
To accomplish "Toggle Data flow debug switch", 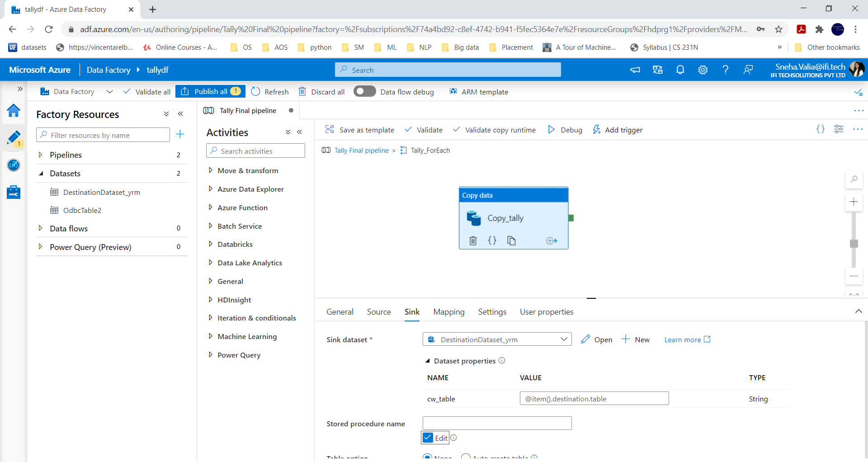I will [x=364, y=91].
